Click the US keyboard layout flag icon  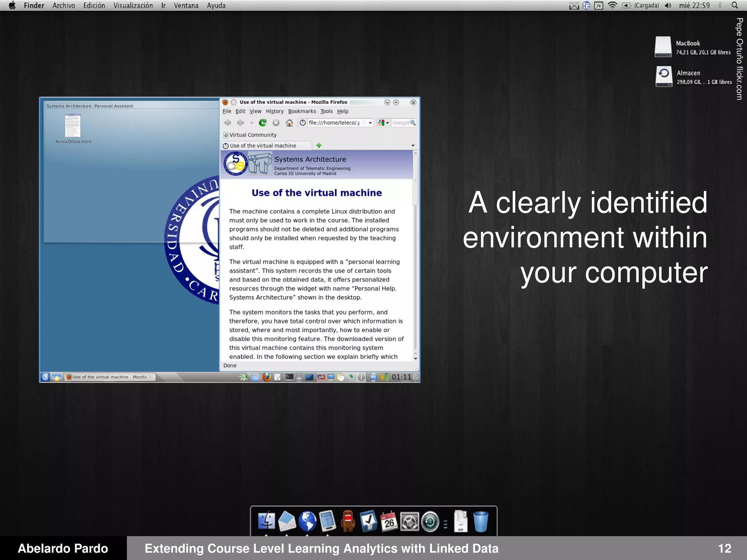pos(321,377)
